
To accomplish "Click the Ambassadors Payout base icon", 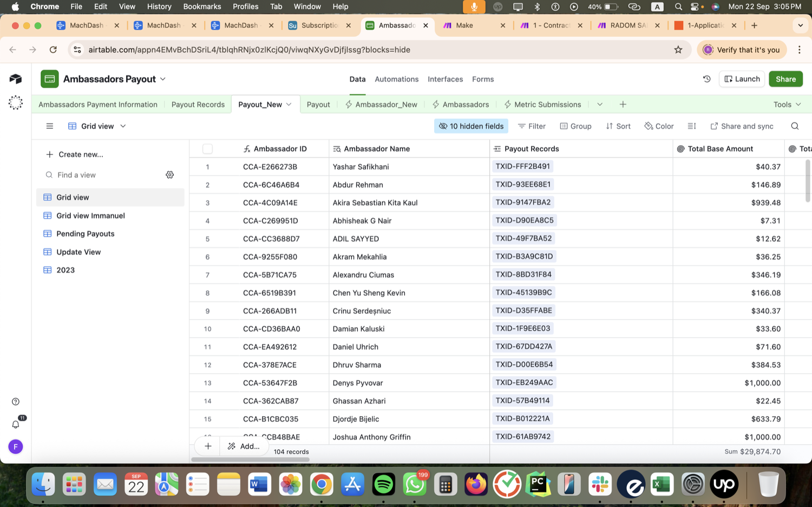I will point(50,79).
